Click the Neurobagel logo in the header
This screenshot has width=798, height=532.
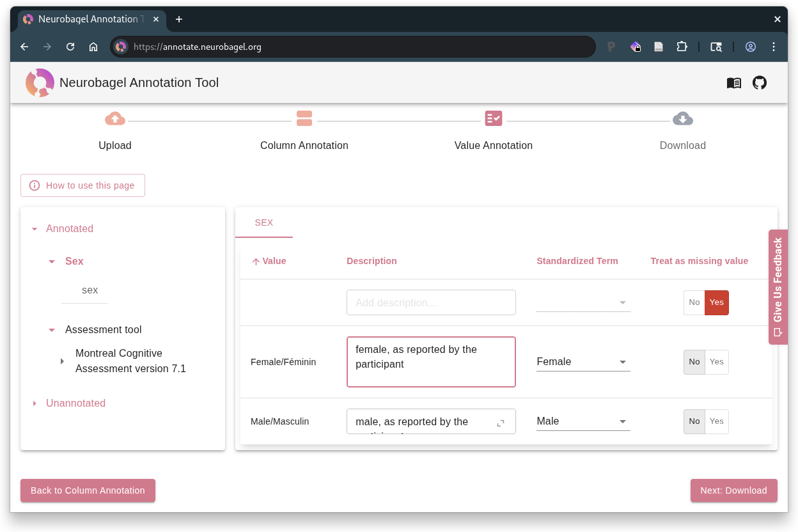click(x=40, y=82)
